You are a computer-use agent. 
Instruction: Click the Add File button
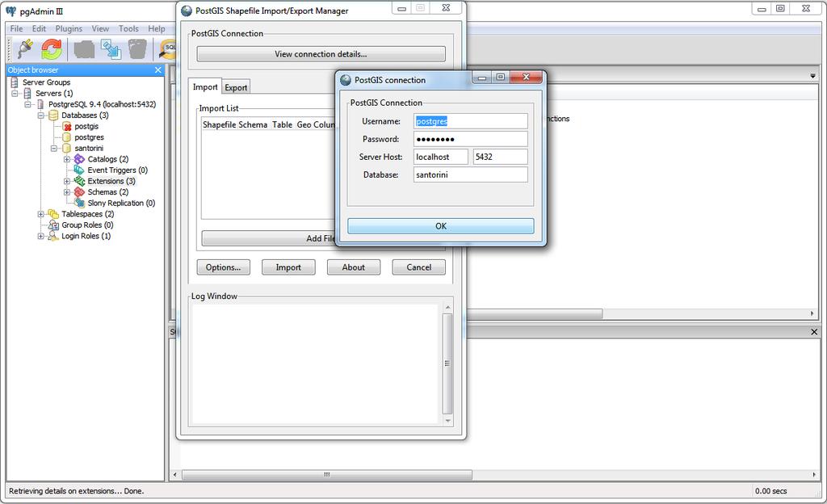[x=268, y=238]
